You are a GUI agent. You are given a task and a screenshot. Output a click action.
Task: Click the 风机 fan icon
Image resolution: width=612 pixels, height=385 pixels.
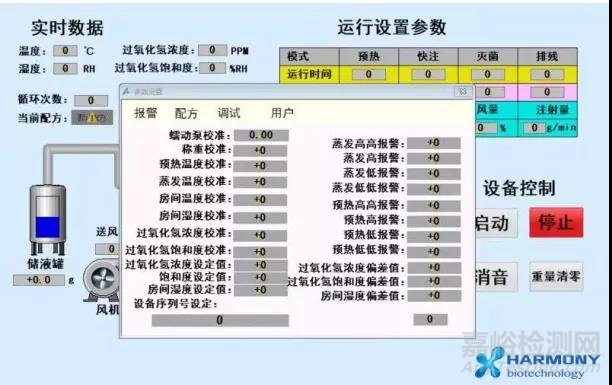(102, 280)
